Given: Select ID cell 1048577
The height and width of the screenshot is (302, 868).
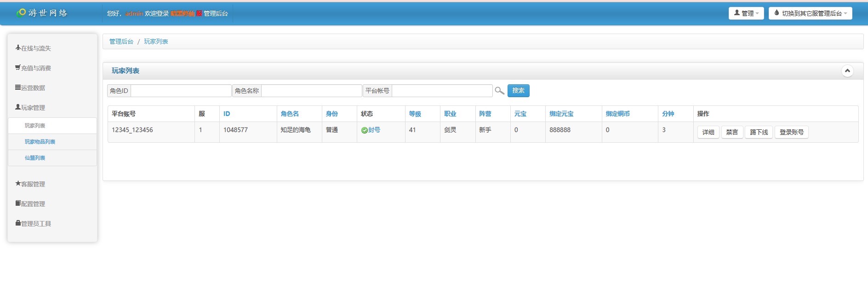Looking at the screenshot, I should click(235, 130).
